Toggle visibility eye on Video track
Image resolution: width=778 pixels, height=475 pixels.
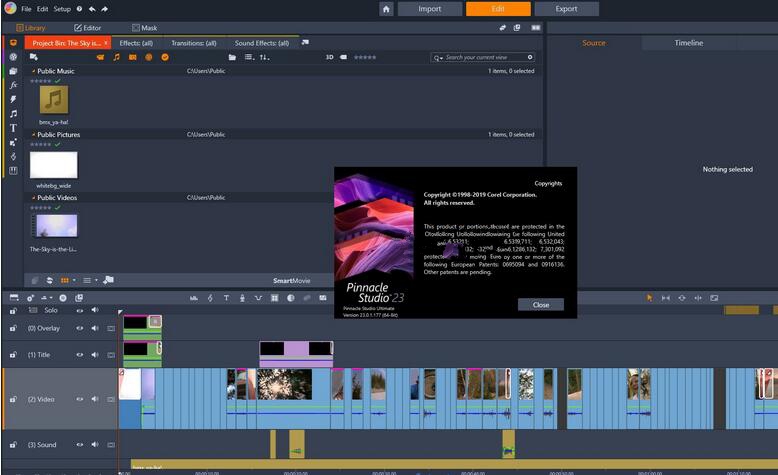pyautogui.click(x=80, y=399)
